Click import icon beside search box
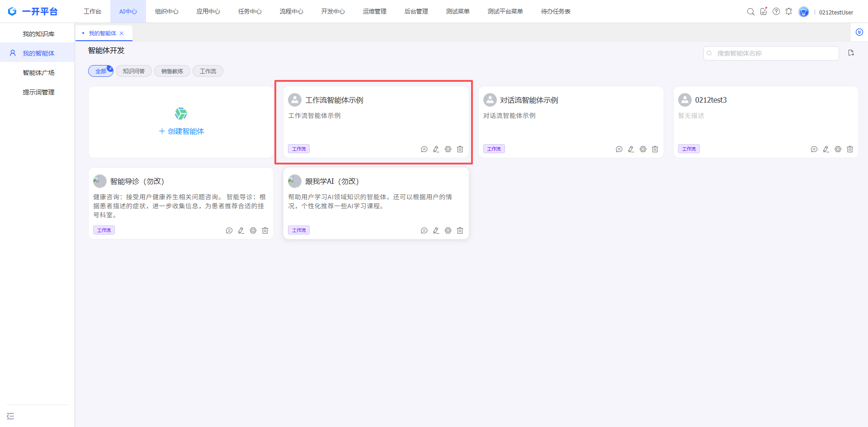The image size is (868, 427). point(851,53)
